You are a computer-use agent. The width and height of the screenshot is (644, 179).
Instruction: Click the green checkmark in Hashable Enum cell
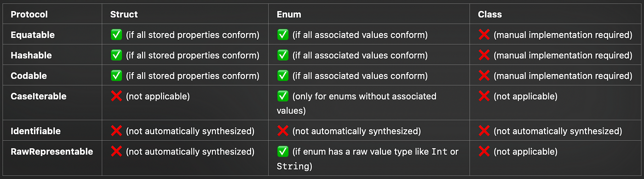tap(282, 55)
